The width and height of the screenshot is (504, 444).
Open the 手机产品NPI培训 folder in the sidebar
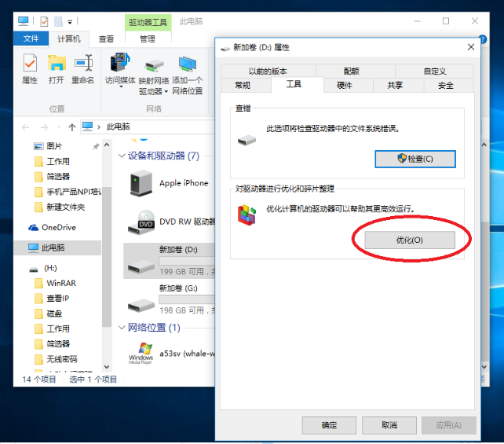(x=68, y=192)
